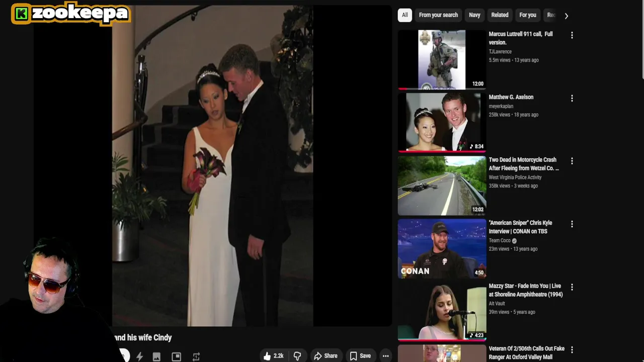Select the From your search chip

[438, 15]
